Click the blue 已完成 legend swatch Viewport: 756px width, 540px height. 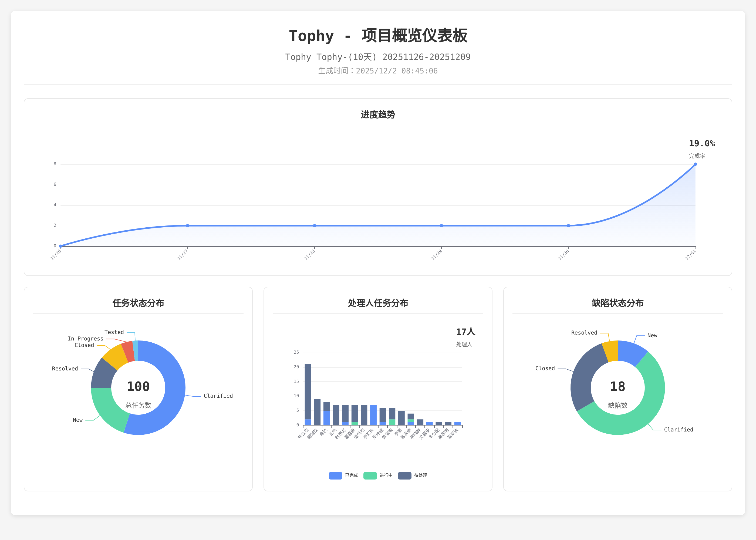(335, 475)
